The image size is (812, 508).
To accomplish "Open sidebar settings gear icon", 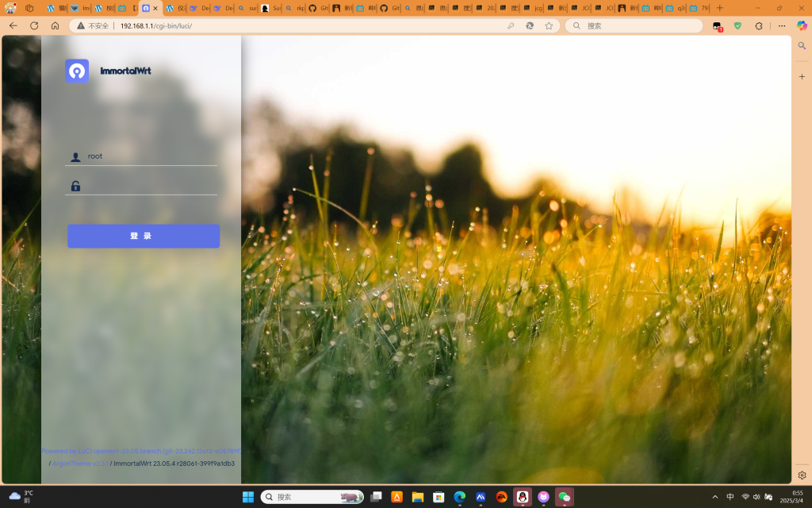I will click(802, 475).
